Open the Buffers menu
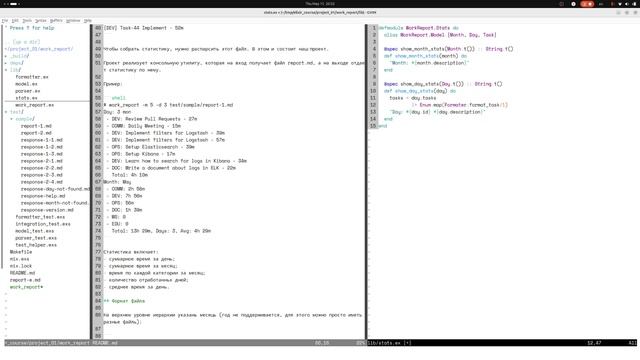Viewport: 640px width, 360px height. coord(56,20)
